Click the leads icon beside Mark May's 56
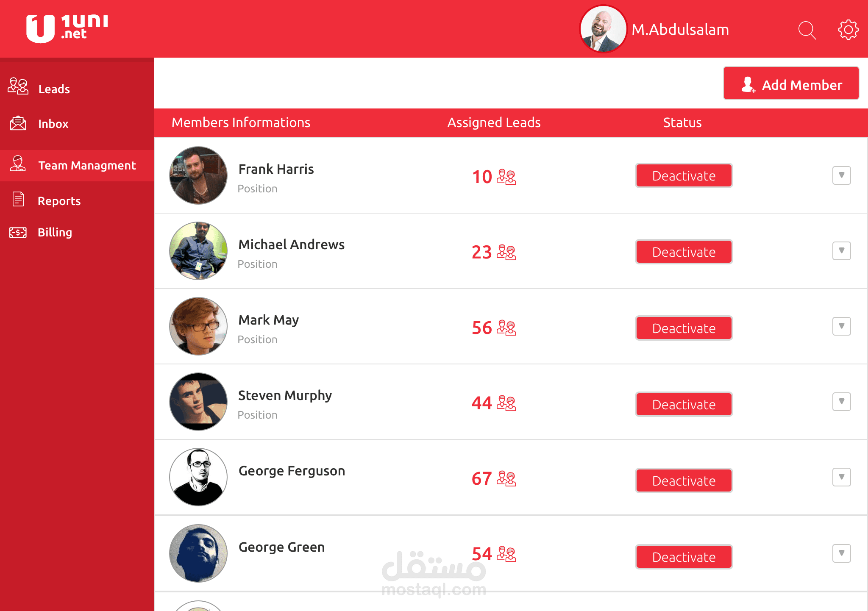The image size is (868, 611). [x=506, y=328]
